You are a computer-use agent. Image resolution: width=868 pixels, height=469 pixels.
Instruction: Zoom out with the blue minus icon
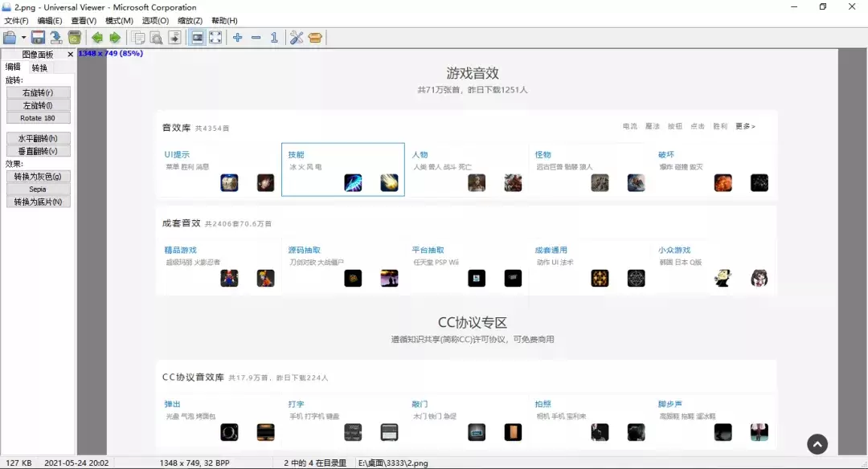pyautogui.click(x=256, y=38)
